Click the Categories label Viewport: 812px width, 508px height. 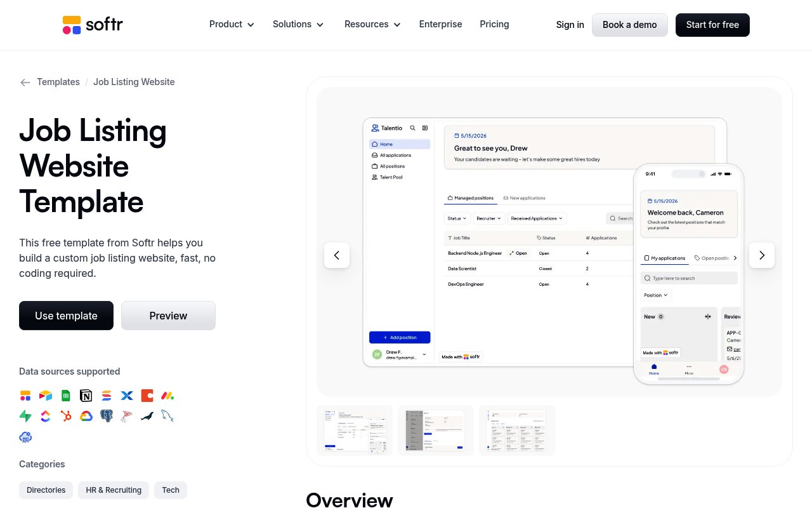point(42,464)
